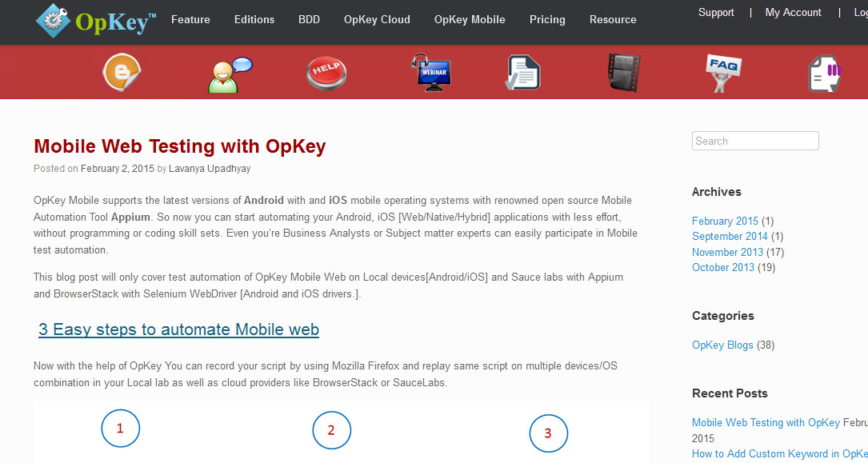Open the FAQ sign icon
Viewport: 868px width, 463px height.
(723, 73)
